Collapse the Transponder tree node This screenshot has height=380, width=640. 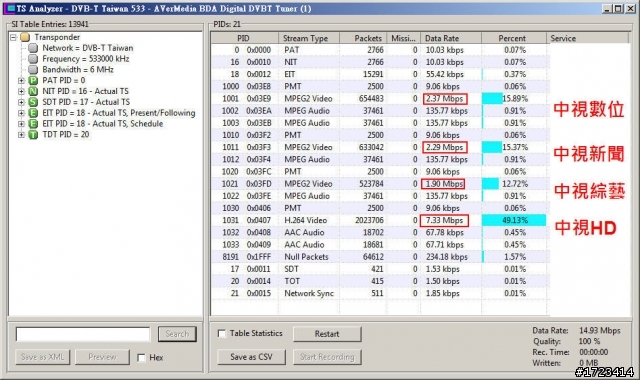point(13,38)
